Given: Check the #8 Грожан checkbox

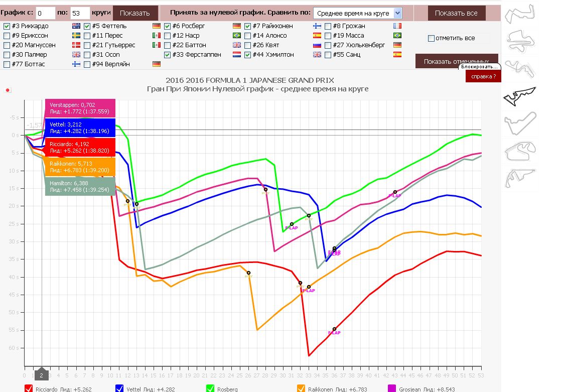Looking at the screenshot, I should click(328, 26).
